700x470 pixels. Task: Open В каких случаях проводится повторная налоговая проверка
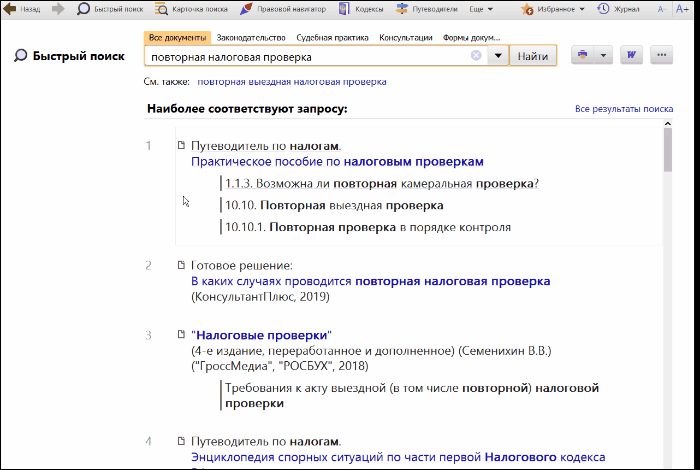click(371, 281)
